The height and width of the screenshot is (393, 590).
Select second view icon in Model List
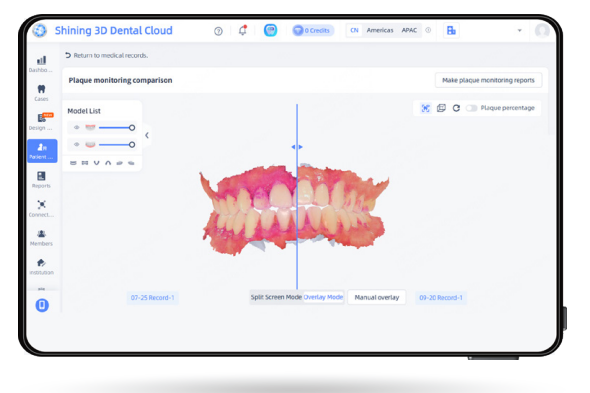(85, 163)
